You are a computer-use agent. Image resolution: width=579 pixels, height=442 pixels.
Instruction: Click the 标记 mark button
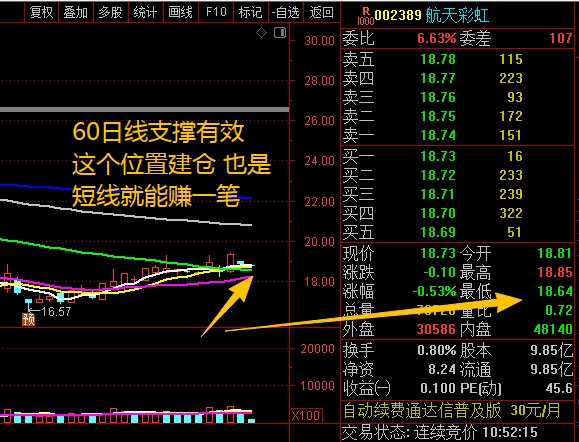coord(250,13)
